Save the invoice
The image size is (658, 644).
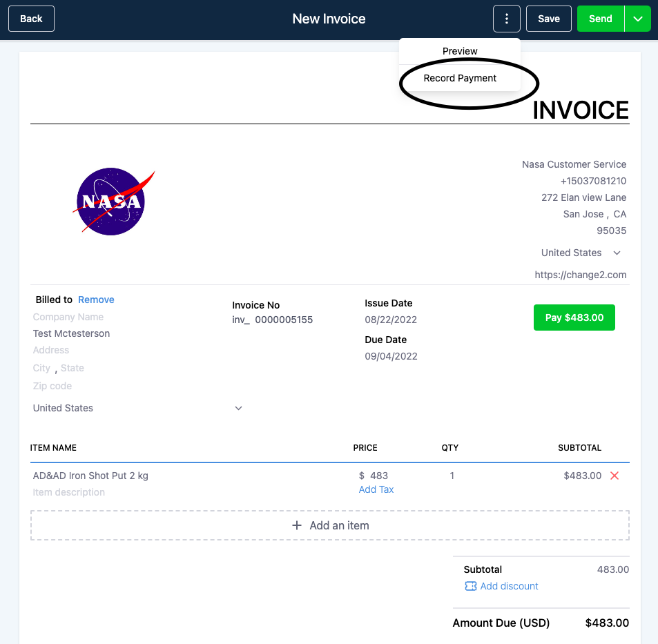point(548,19)
